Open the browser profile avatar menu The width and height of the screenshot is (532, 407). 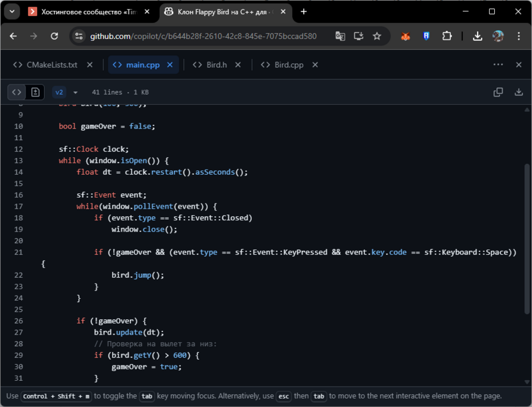[x=499, y=36]
